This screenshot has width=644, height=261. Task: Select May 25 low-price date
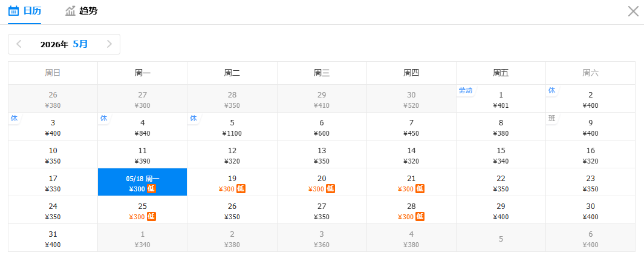click(x=143, y=210)
